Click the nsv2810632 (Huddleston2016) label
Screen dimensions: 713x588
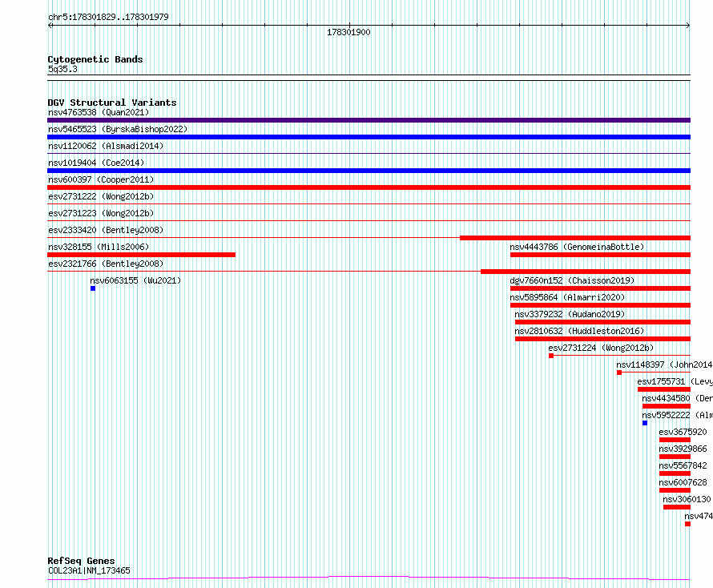579,331
